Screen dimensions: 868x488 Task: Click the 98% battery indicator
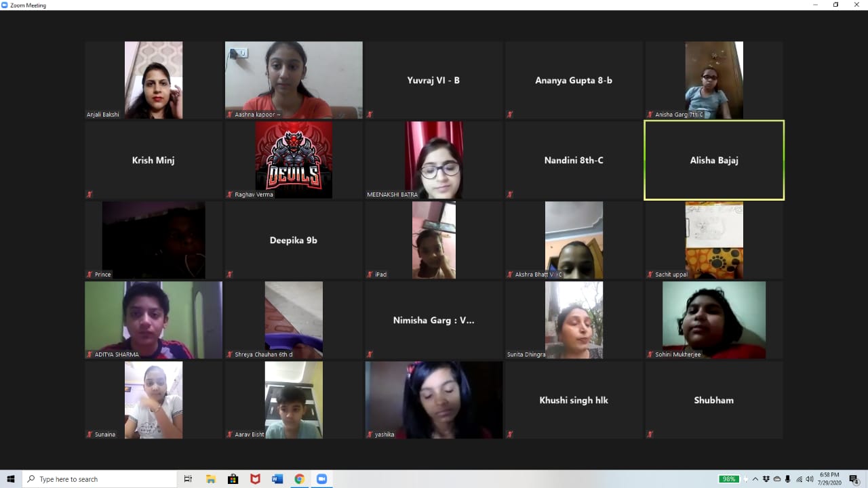point(730,479)
